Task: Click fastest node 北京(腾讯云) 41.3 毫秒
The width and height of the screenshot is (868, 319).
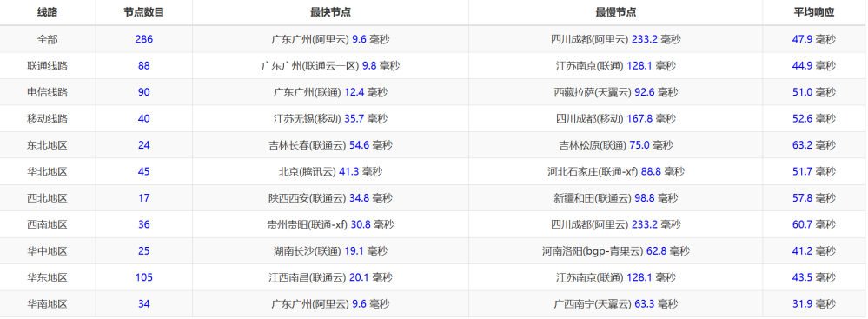Action: [x=330, y=172]
